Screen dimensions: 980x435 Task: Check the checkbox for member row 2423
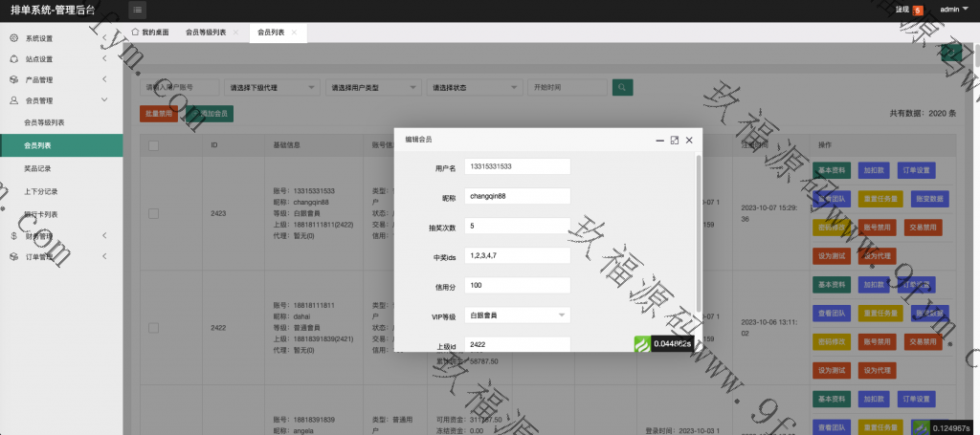[153, 213]
